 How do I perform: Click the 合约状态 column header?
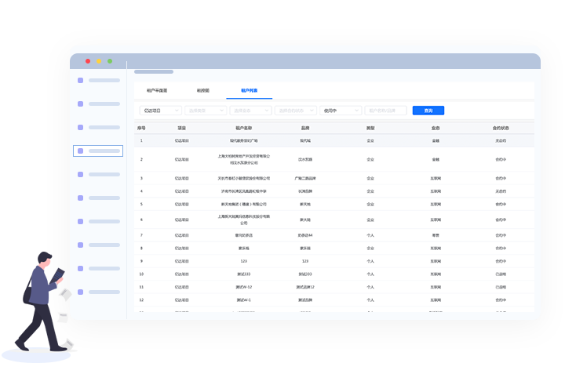[x=501, y=128]
